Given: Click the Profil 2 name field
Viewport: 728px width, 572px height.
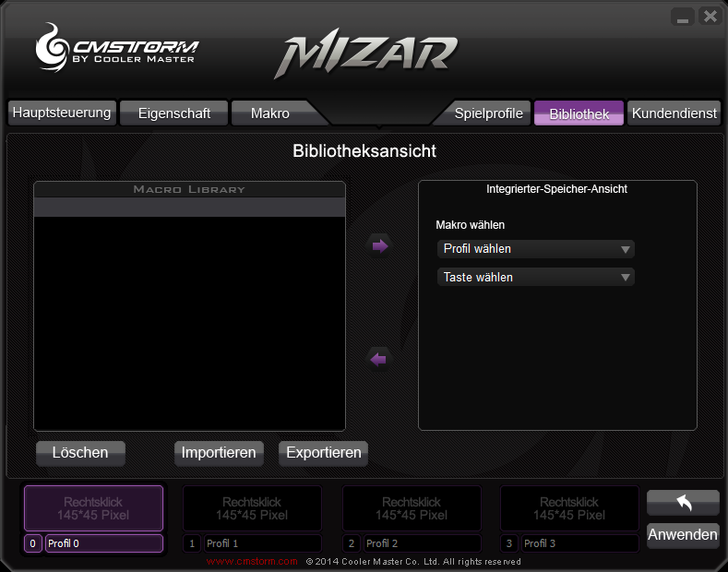Looking at the screenshot, I should [x=423, y=543].
